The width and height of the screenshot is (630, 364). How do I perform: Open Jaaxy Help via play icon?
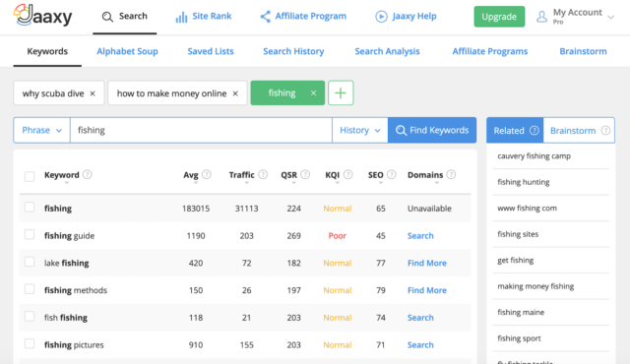click(381, 17)
